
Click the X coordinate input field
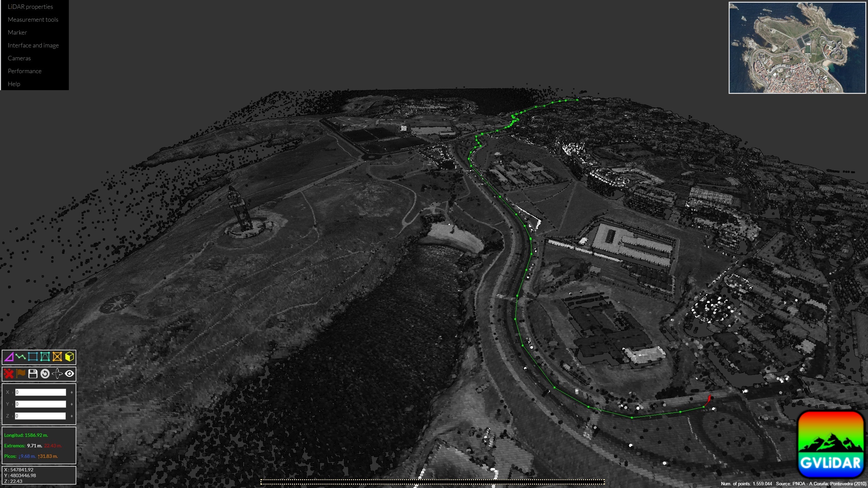(40, 392)
